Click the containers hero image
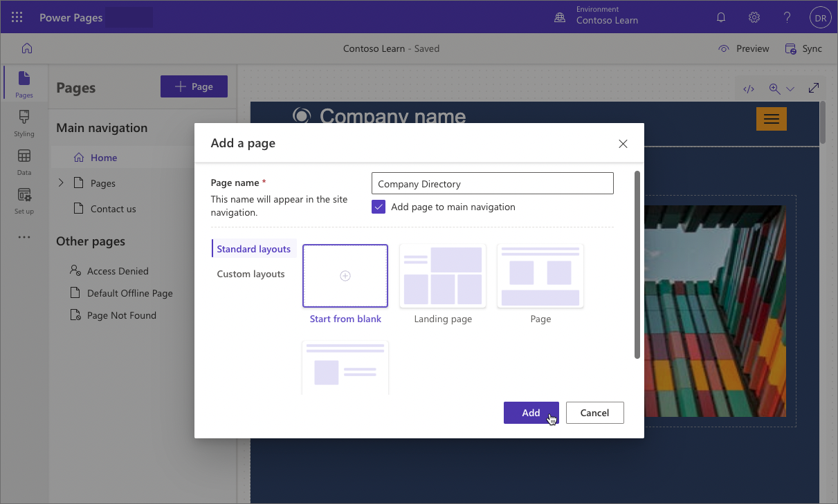 coord(715,311)
